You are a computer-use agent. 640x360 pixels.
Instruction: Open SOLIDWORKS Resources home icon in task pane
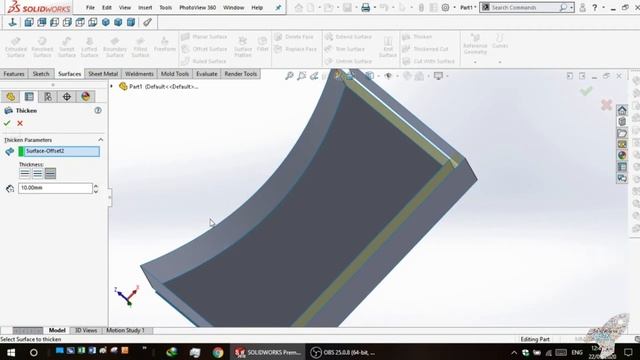[622, 110]
